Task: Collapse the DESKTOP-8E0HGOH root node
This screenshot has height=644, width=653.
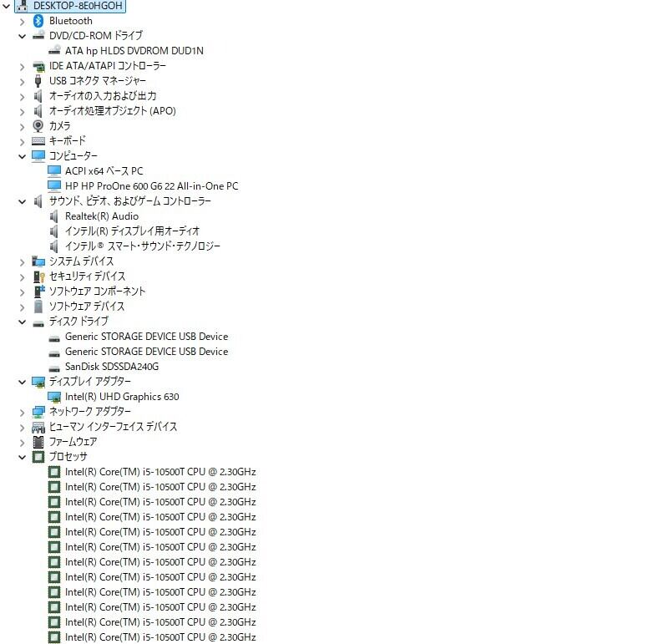Action: tap(6, 6)
